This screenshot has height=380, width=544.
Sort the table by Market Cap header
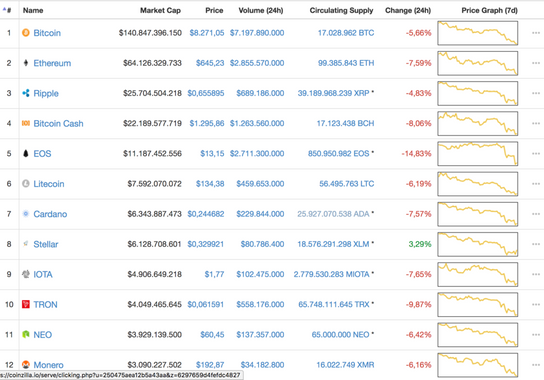tap(160, 10)
